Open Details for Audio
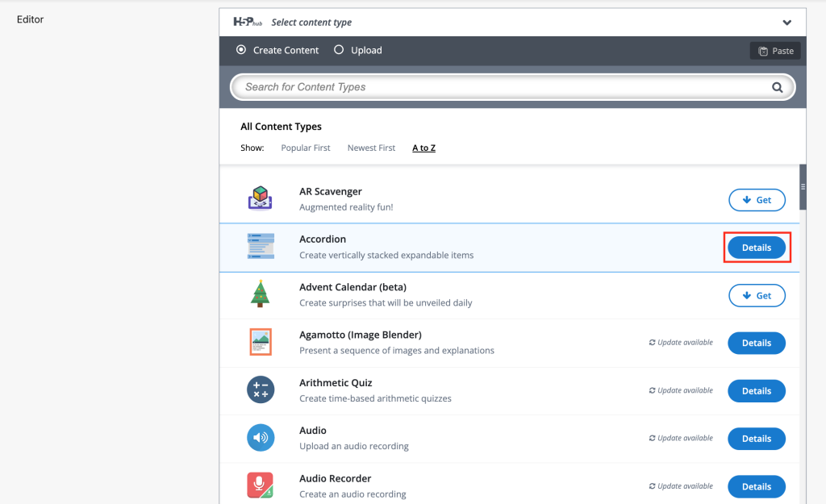 tap(757, 439)
